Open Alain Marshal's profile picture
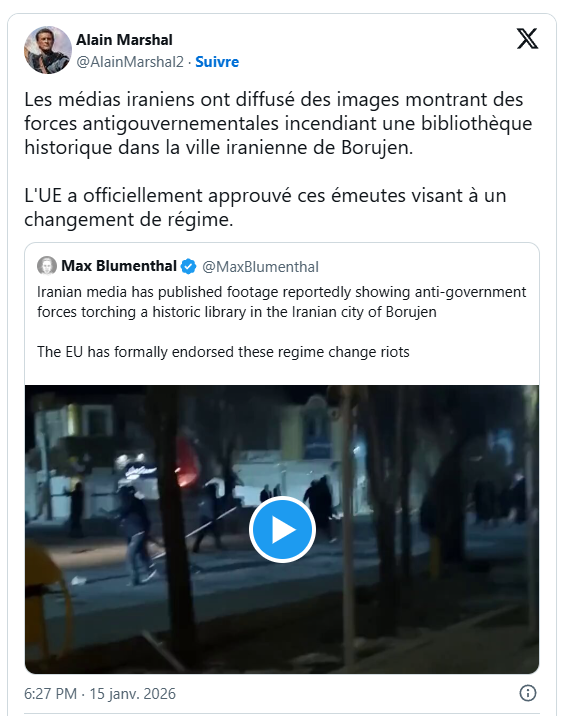 tap(48, 50)
